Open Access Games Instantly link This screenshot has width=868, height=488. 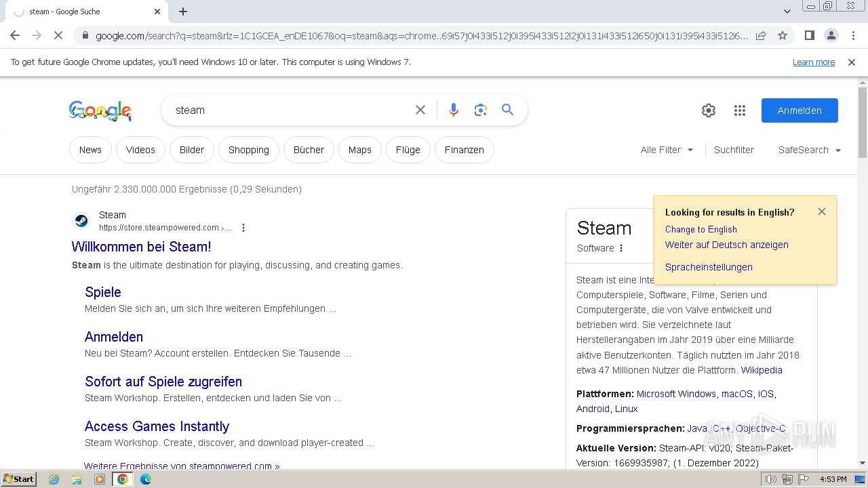click(x=157, y=426)
